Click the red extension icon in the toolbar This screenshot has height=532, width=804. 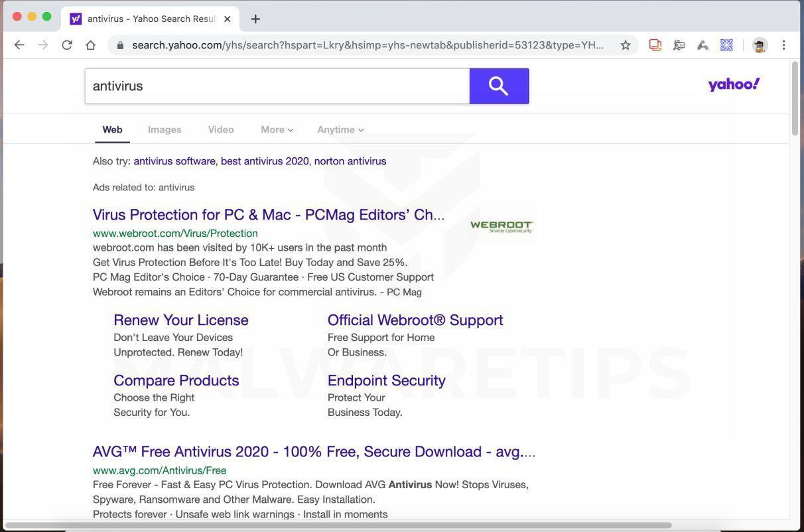[655, 45]
